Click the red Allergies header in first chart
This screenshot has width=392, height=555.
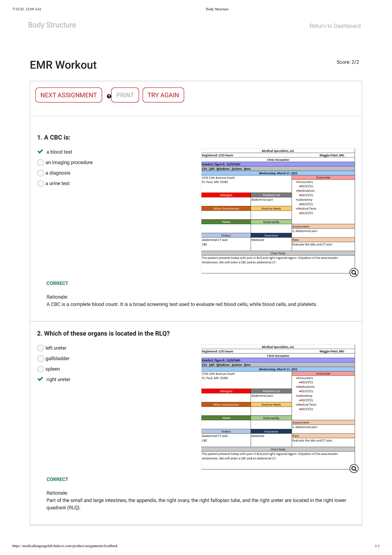[226, 195]
